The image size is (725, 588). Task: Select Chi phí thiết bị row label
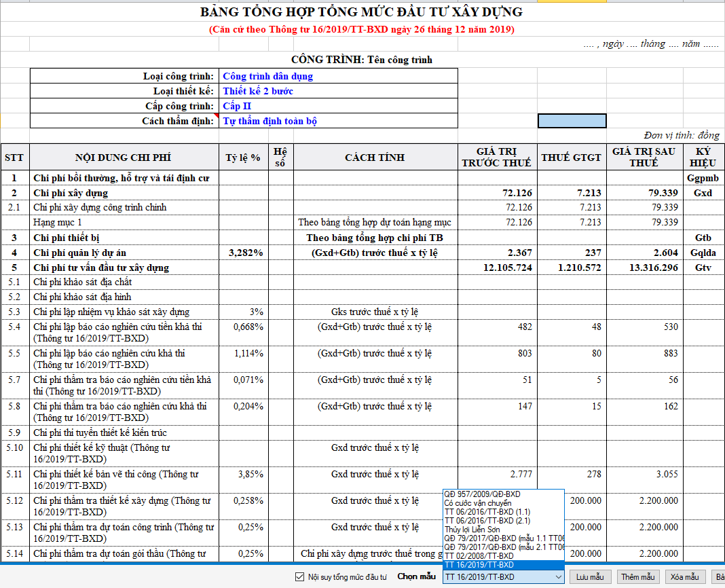pos(124,238)
